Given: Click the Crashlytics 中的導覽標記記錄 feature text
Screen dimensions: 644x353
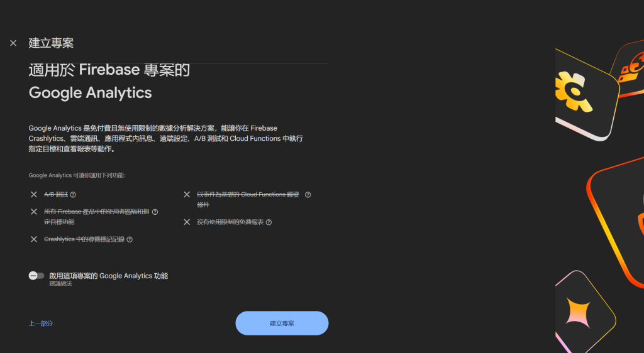Looking at the screenshot, I should coord(84,239).
